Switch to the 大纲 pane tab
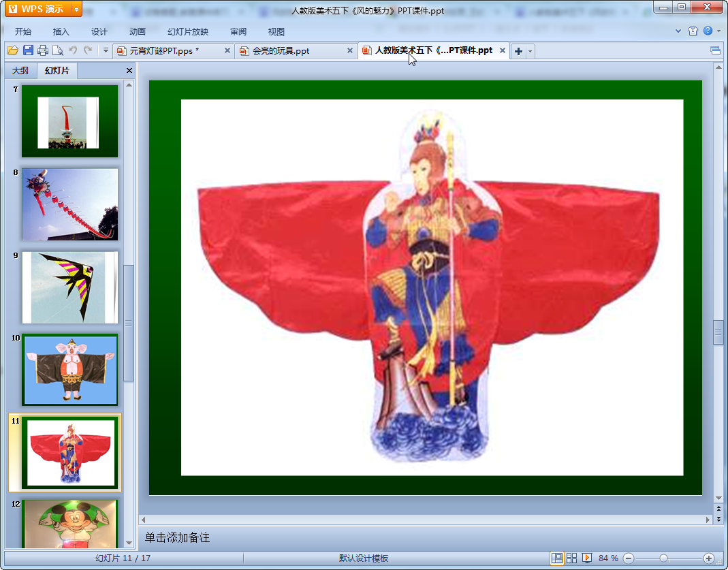Image resolution: width=728 pixels, height=570 pixels. point(20,71)
